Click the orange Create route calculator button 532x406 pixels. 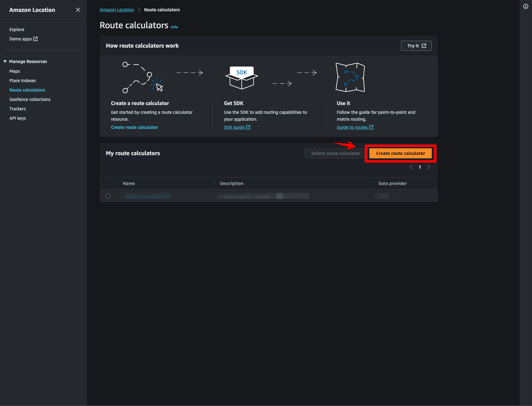click(x=400, y=153)
